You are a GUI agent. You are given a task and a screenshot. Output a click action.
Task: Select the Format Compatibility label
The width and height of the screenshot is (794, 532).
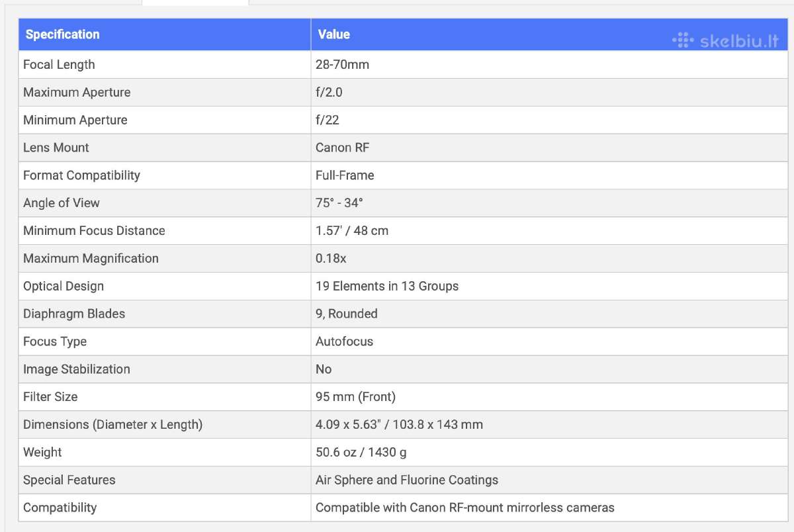pyautogui.click(x=81, y=175)
